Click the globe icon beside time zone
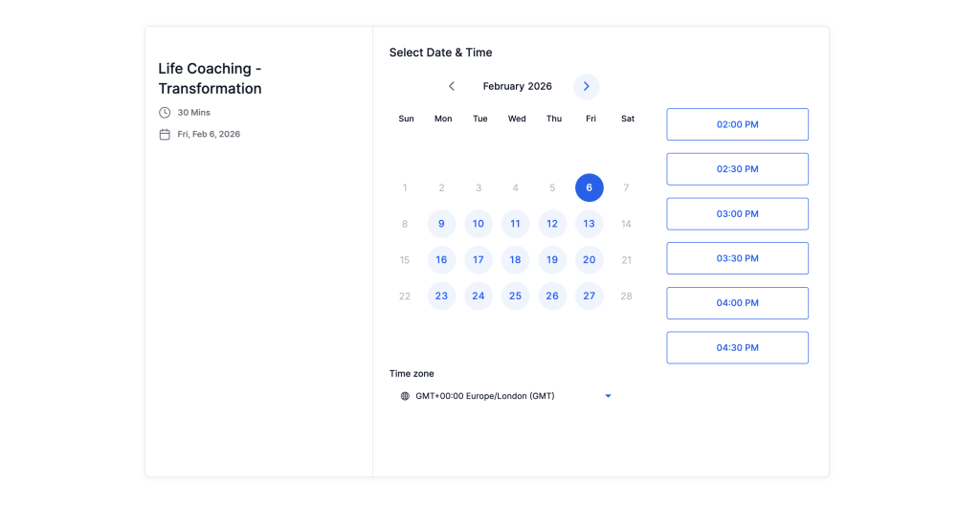This screenshot has height=527, width=980. [x=405, y=396]
